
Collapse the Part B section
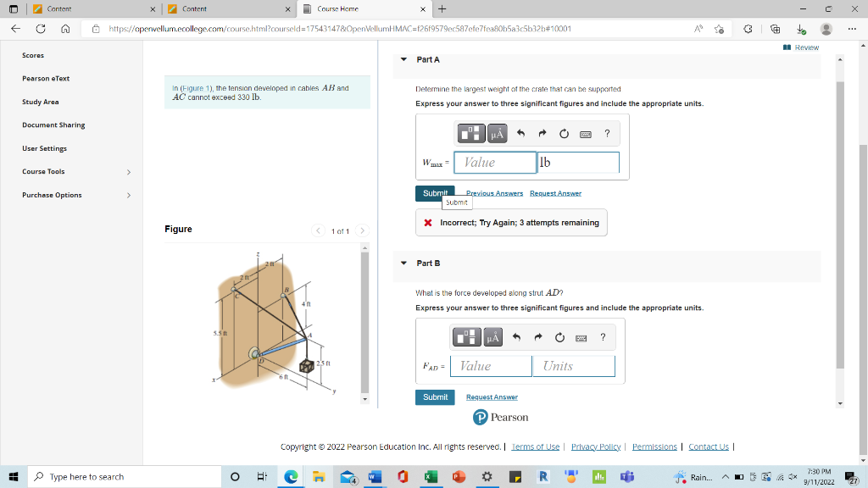click(x=403, y=263)
